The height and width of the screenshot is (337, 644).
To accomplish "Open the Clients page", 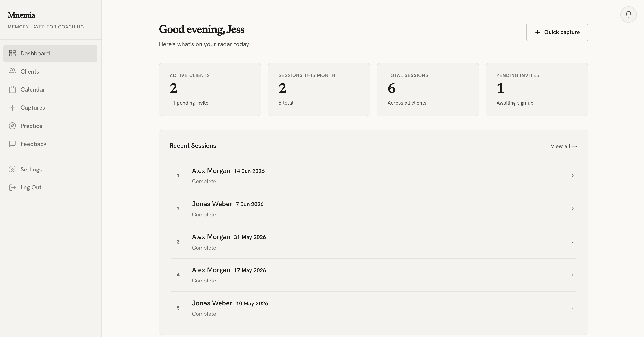I will pyautogui.click(x=50, y=72).
